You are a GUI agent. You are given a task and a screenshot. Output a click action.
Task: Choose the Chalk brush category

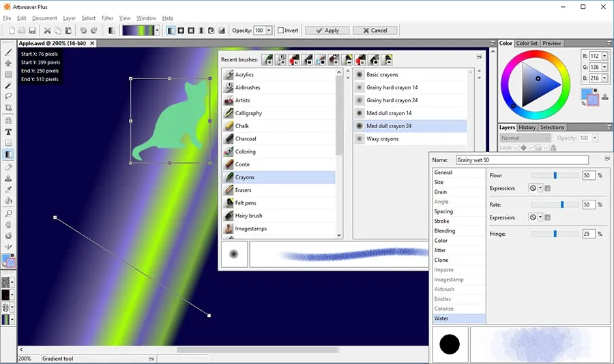coord(242,126)
